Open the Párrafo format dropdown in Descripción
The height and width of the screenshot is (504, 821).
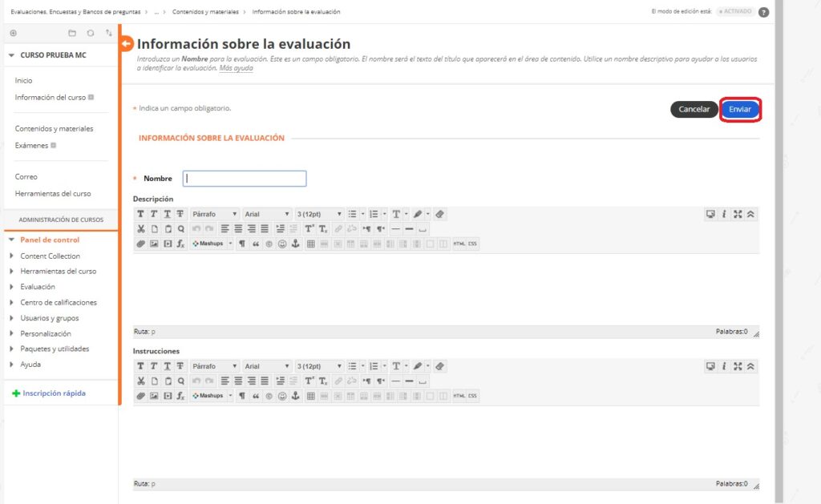pyautogui.click(x=214, y=214)
